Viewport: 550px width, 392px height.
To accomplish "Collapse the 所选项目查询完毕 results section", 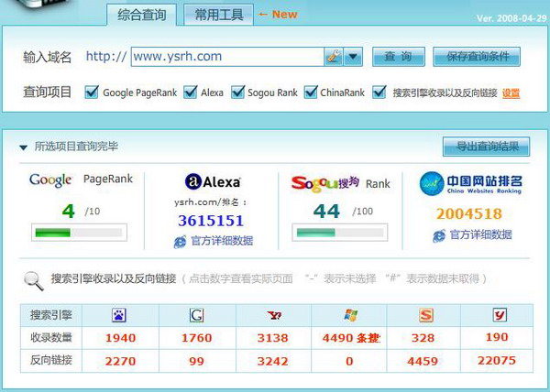I will coord(24,147).
